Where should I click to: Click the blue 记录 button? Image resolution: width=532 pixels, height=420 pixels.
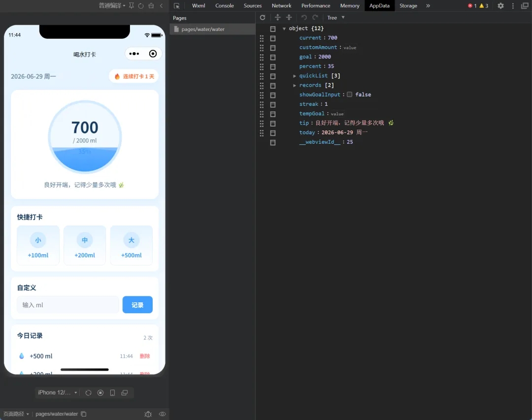(137, 305)
